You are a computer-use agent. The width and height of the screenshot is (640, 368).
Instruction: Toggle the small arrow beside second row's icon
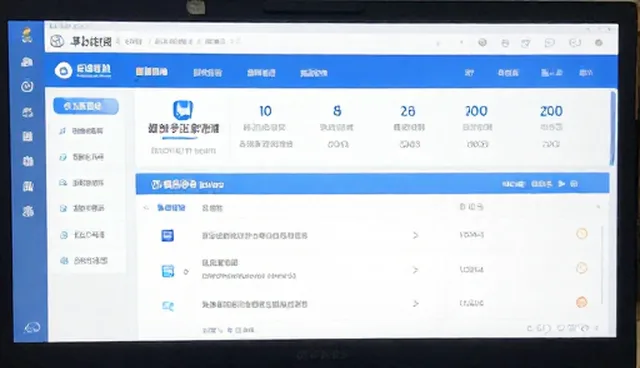(x=186, y=272)
